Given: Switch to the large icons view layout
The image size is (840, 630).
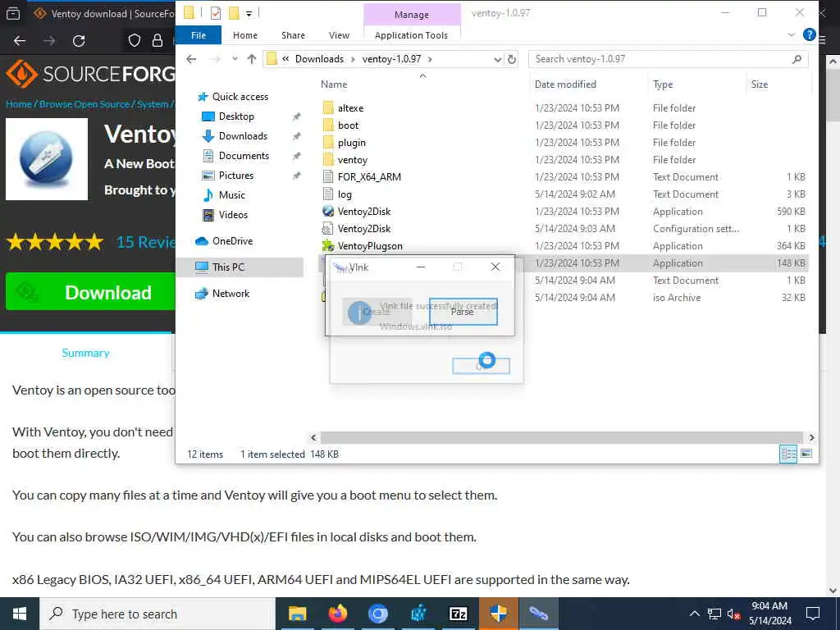Looking at the screenshot, I should 806,454.
